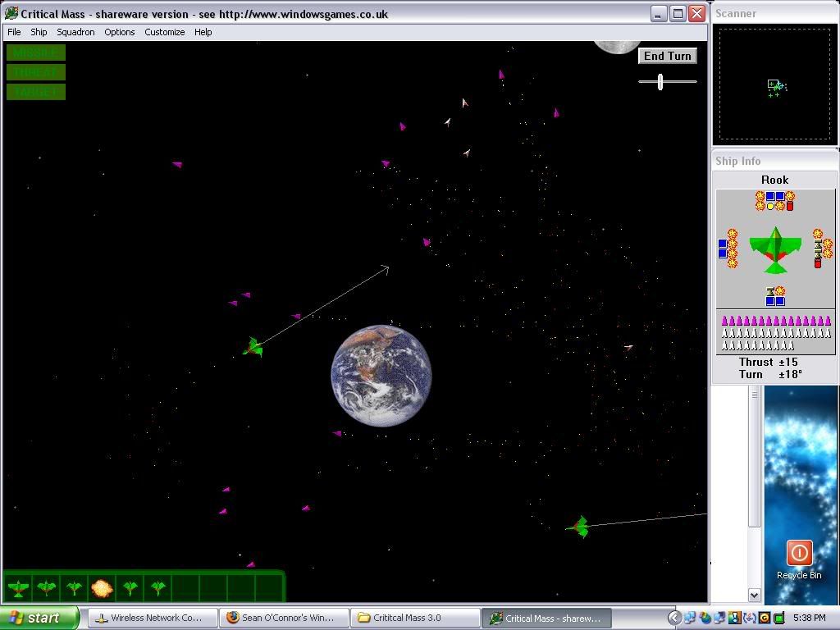
Task: Click the green THREAT button
Action: [36, 72]
